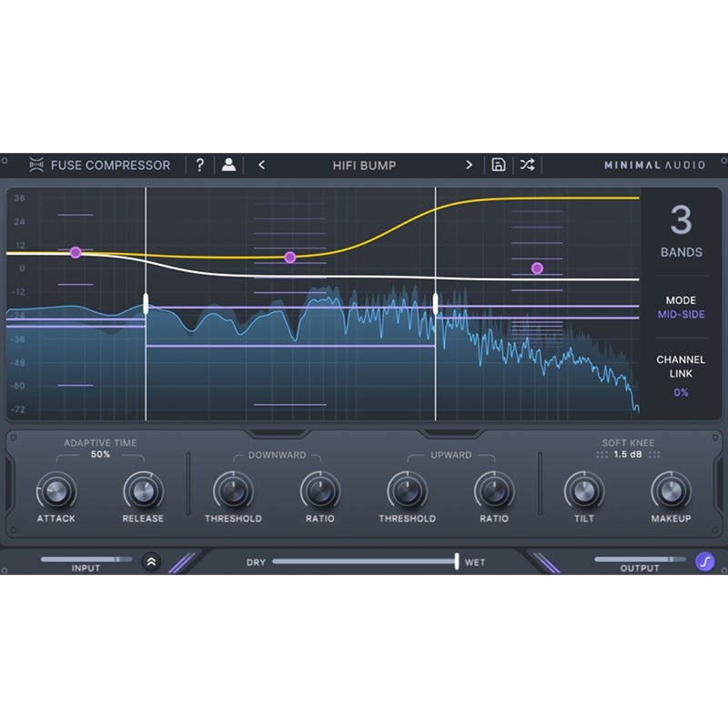Click the Fuse Compressor logo icon
This screenshot has height=728, width=728.
click(x=36, y=165)
